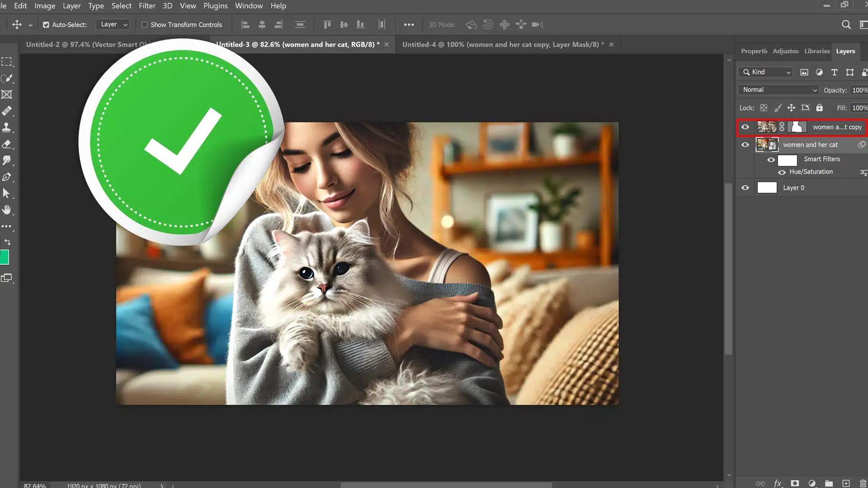Hide the women a...t copy layer

pos(745,127)
